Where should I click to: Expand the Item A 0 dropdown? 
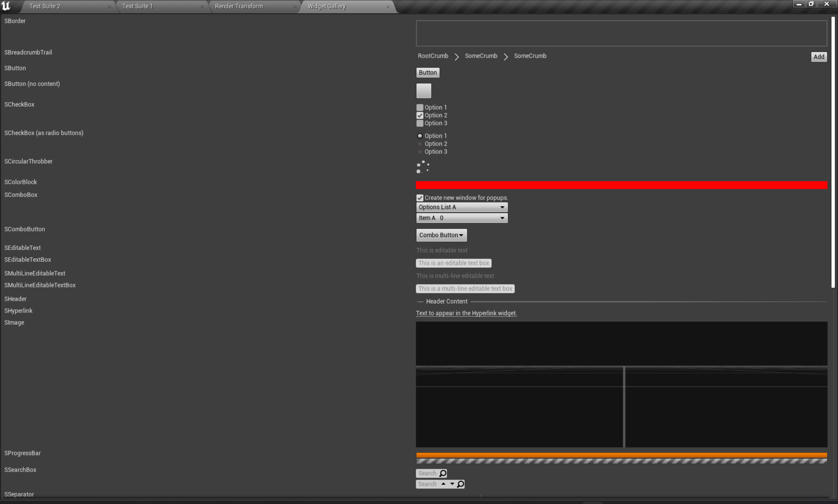(462, 218)
